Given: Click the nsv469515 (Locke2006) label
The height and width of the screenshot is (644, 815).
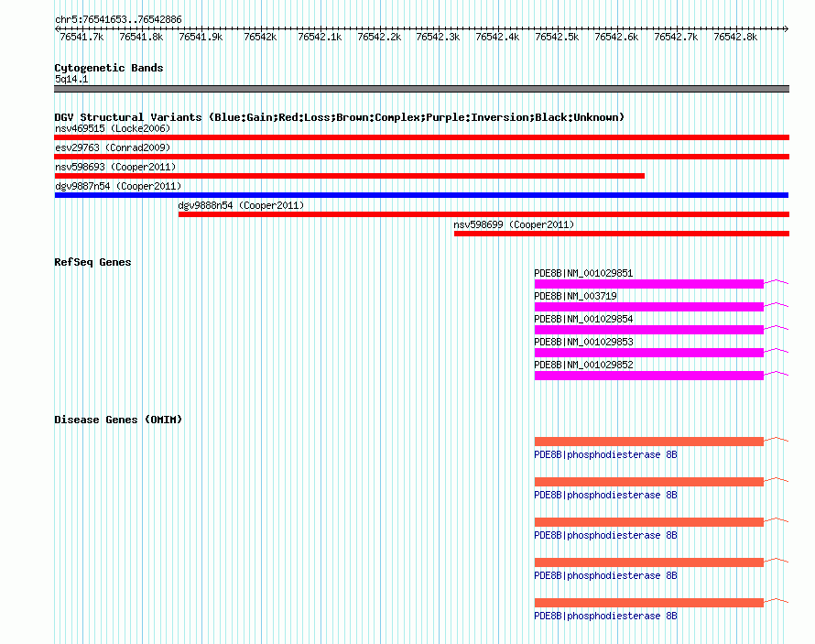Looking at the screenshot, I should [113, 128].
